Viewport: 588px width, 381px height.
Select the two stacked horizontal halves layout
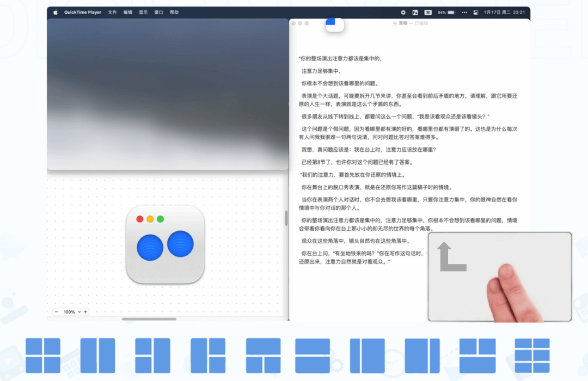pyautogui.click(x=313, y=355)
